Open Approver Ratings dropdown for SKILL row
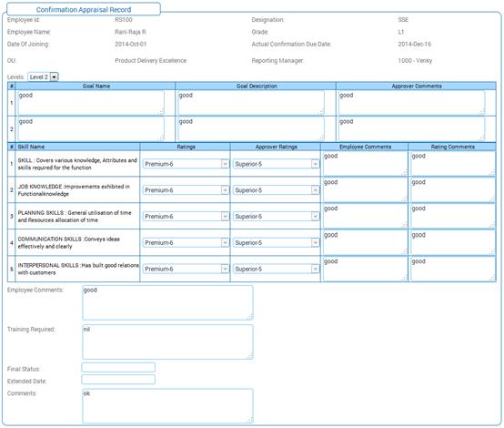The width and height of the screenshot is (504, 428). coord(276,164)
